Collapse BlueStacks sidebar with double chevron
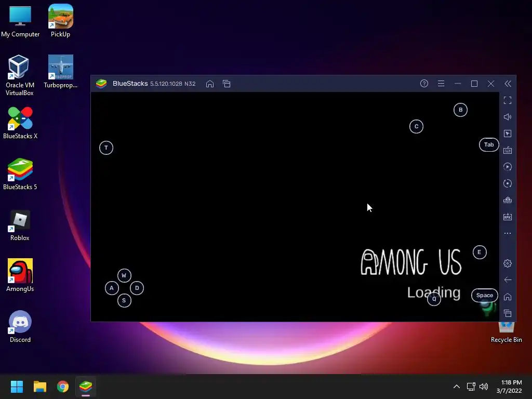532x399 pixels. click(x=508, y=84)
